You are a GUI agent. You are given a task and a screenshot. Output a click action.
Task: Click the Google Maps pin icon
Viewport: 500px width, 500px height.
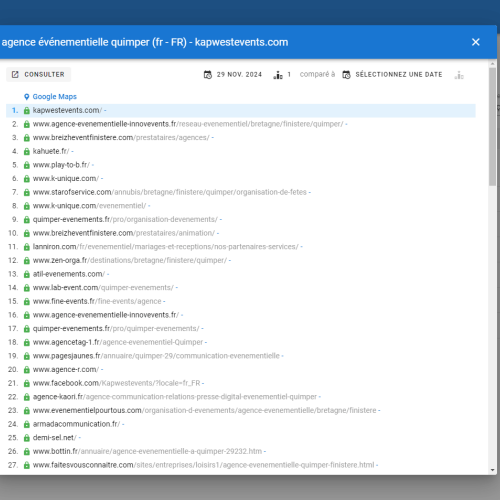point(27,97)
